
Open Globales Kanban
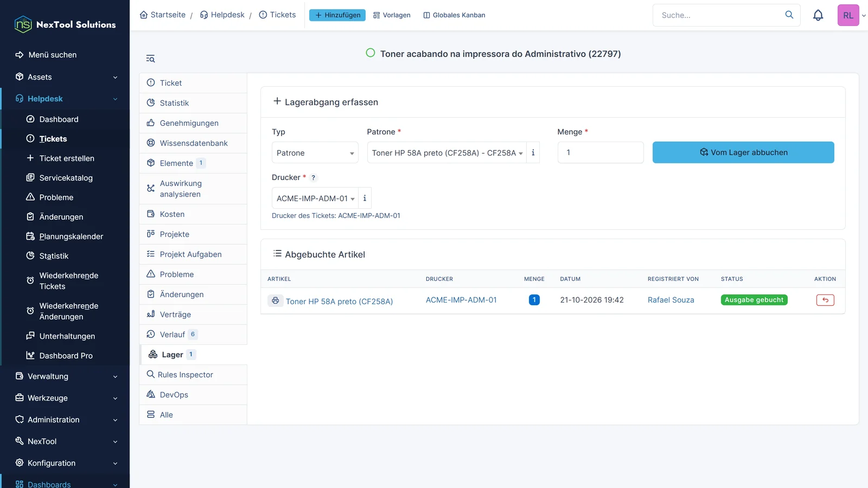tap(454, 15)
